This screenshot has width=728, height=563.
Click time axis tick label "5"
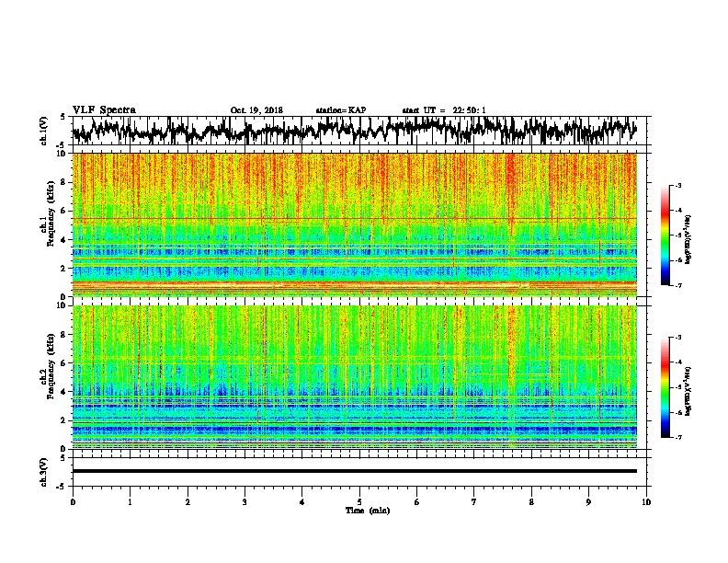(x=359, y=502)
